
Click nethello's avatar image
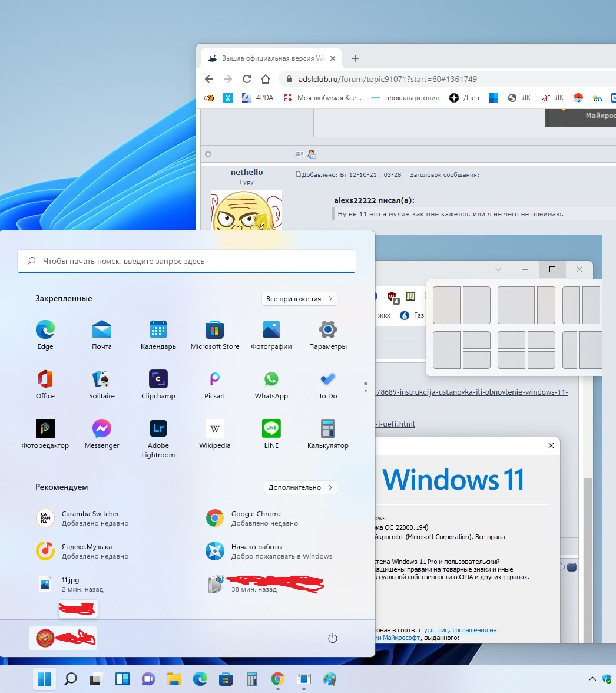pos(246,210)
